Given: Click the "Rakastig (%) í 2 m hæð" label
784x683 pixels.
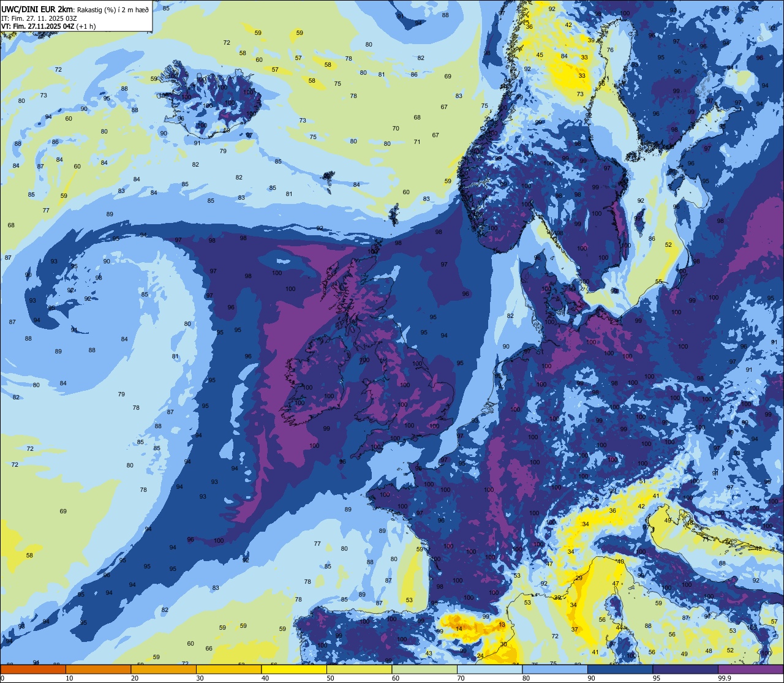Looking at the screenshot, I should click(112, 9).
